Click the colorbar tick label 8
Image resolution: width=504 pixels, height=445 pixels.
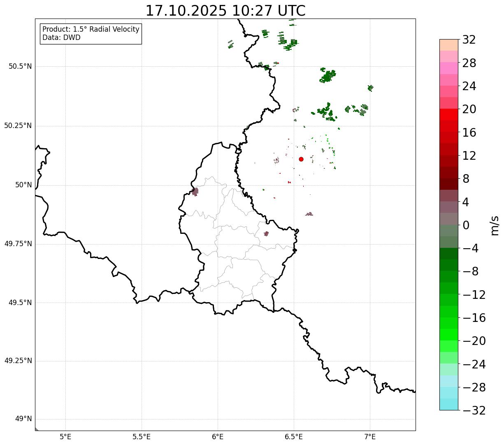tap(466, 179)
